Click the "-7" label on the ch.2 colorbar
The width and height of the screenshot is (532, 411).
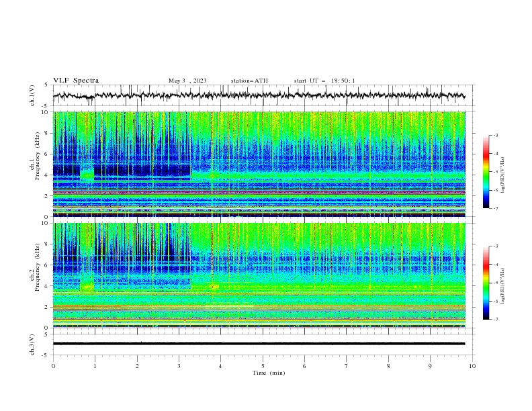tap(496, 319)
